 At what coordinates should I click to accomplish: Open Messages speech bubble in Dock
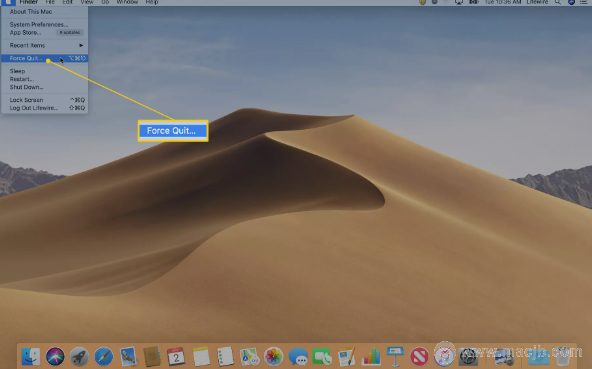[x=298, y=357]
